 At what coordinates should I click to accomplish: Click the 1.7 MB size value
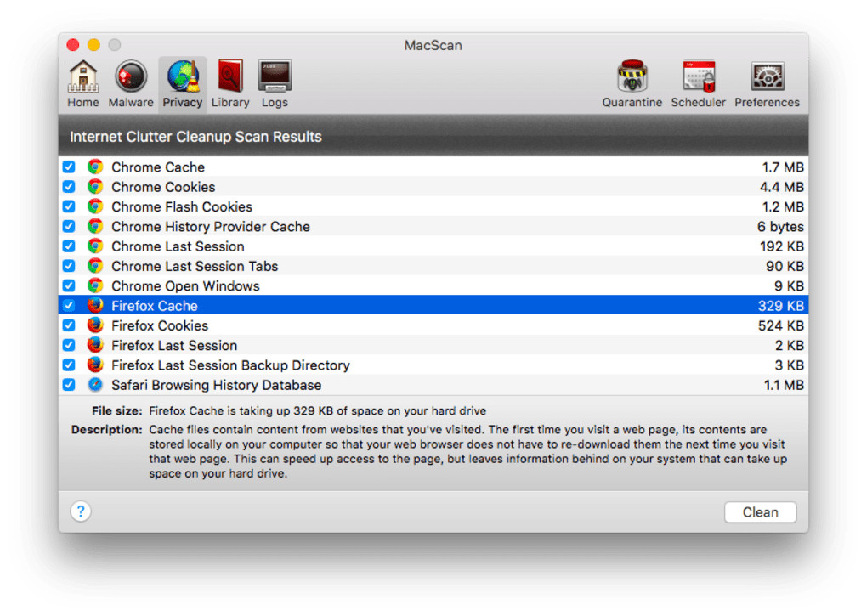(783, 167)
